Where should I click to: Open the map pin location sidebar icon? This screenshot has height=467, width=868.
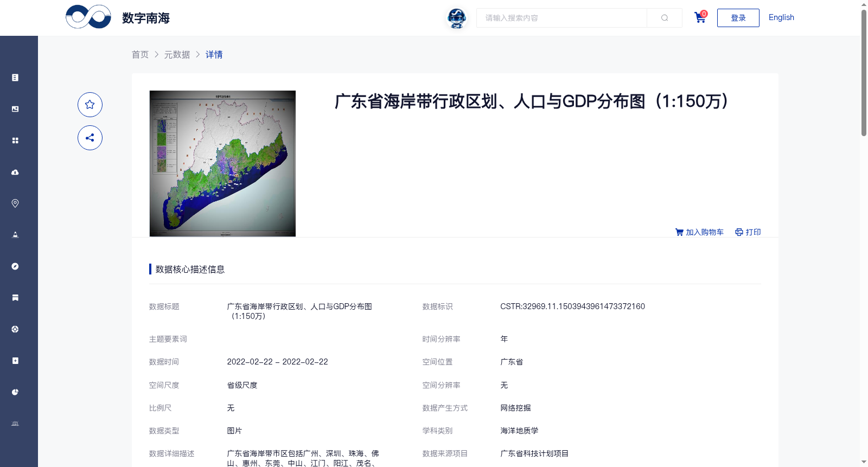15,203
